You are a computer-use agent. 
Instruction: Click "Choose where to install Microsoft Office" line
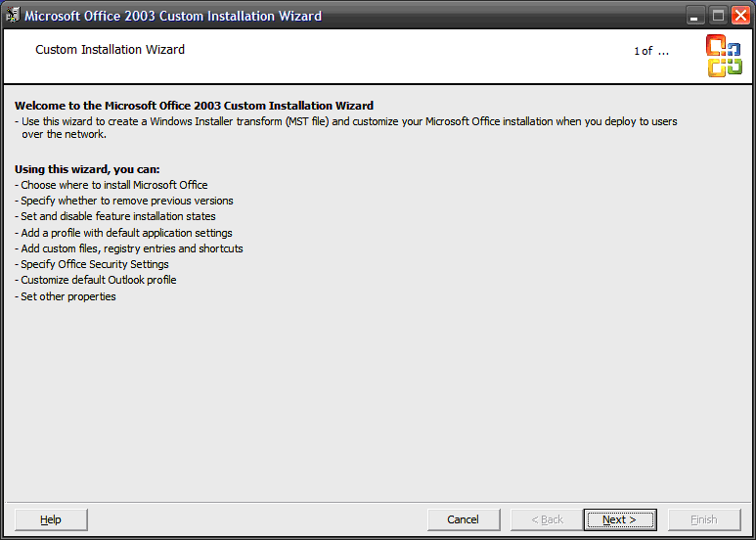coord(113,185)
